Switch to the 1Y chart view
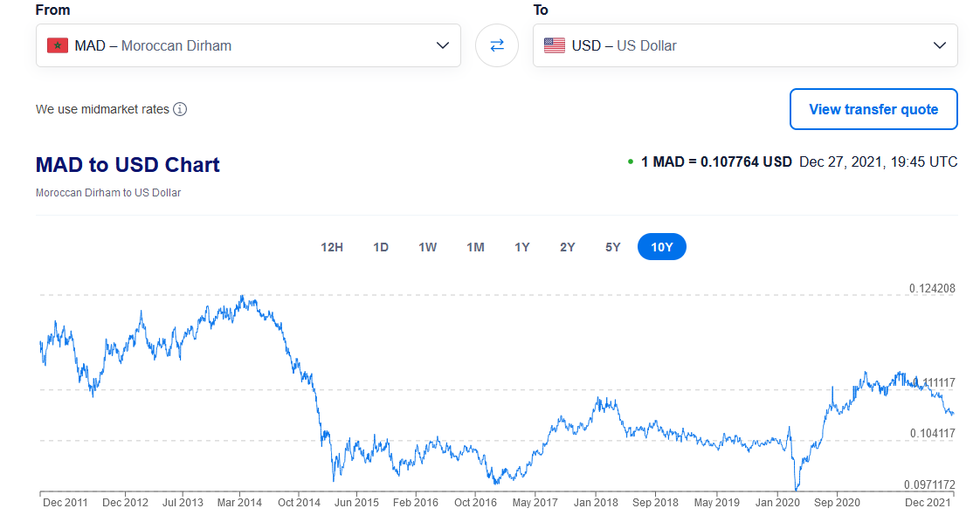This screenshot has height=522, width=980. pyautogui.click(x=521, y=247)
